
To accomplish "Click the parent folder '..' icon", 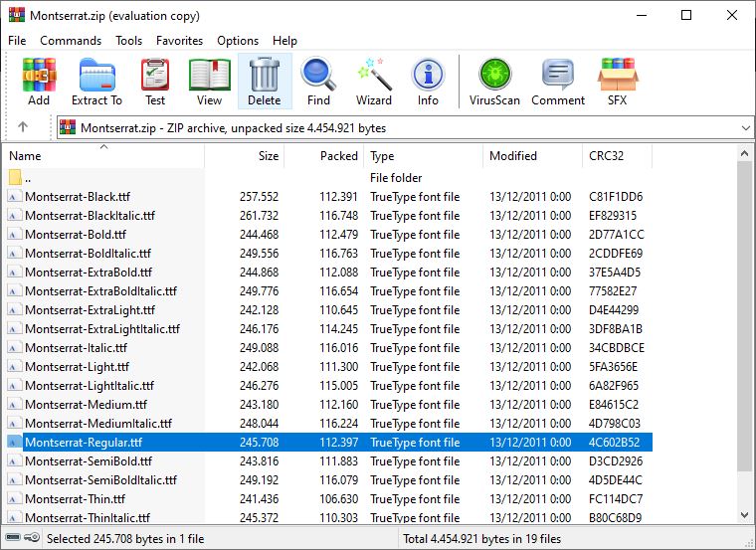I will [x=15, y=177].
